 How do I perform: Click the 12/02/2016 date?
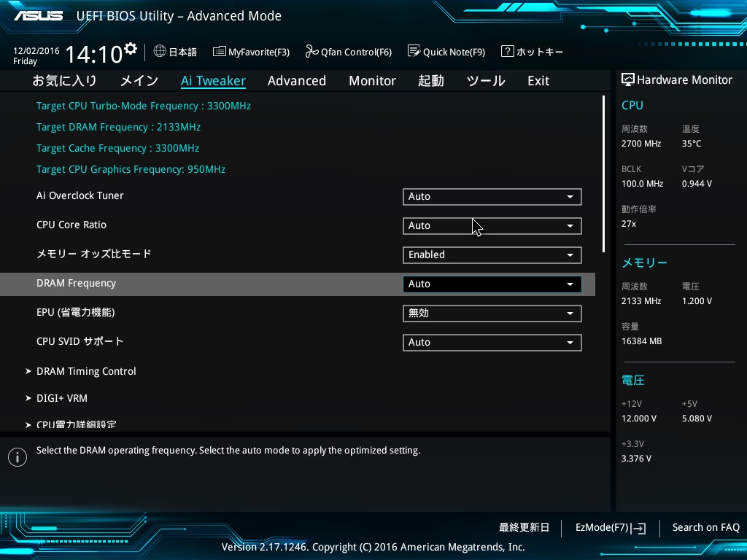36,50
